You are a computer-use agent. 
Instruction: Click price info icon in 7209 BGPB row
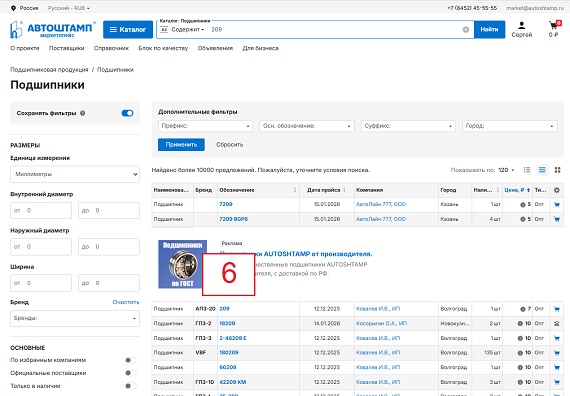[x=523, y=219]
